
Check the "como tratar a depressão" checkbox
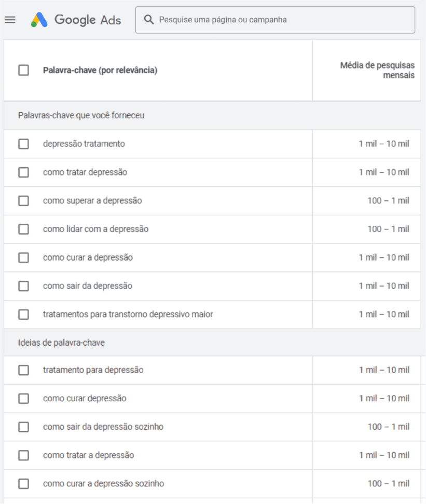[x=23, y=455]
